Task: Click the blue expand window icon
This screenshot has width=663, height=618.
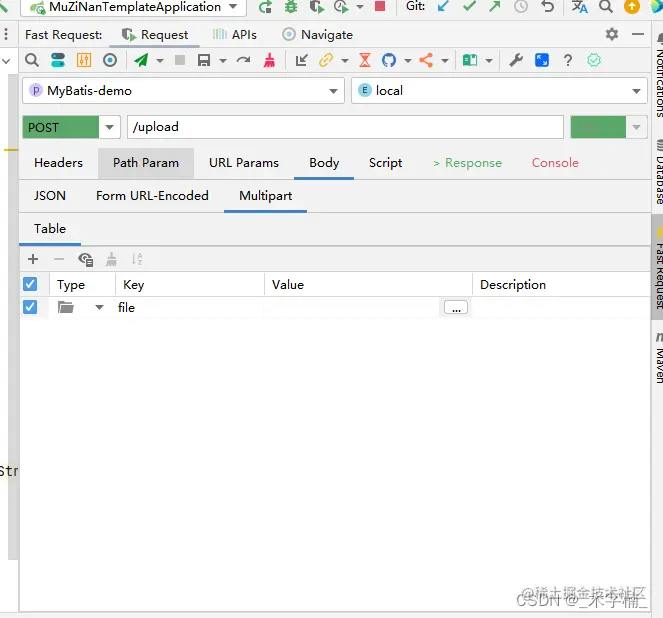Action: coord(542,60)
